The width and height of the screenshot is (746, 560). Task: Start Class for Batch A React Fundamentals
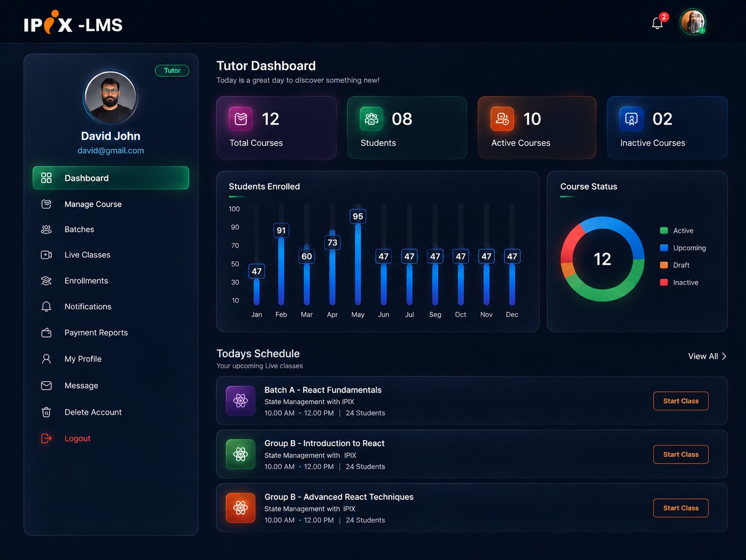pyautogui.click(x=681, y=401)
